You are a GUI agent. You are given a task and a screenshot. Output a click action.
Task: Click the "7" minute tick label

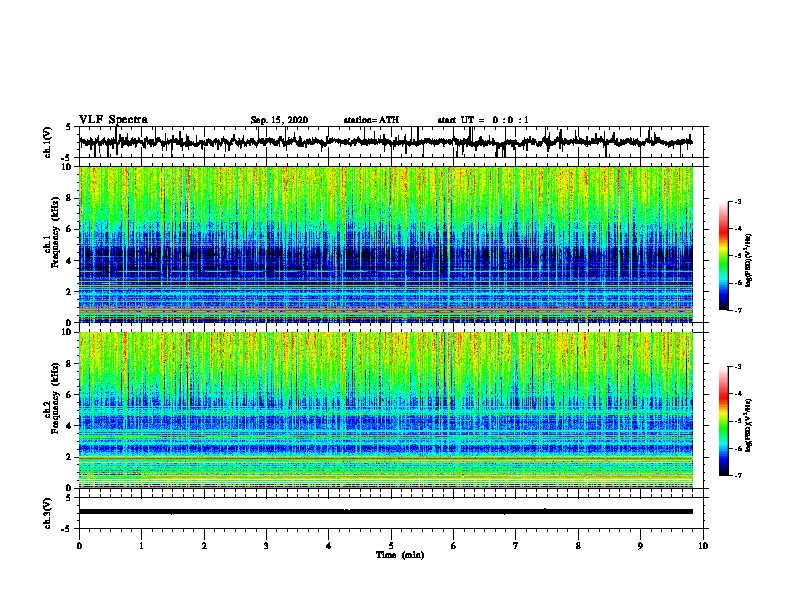tap(516, 546)
